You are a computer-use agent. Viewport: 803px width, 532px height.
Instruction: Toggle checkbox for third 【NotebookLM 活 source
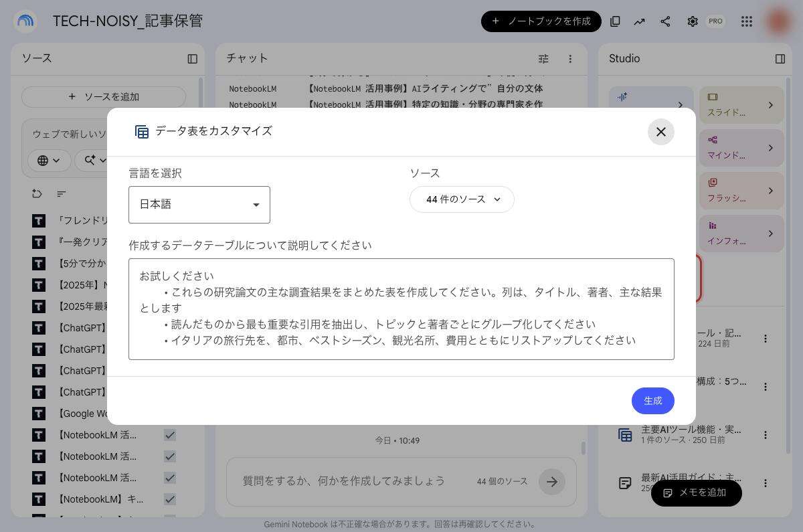[170, 478]
